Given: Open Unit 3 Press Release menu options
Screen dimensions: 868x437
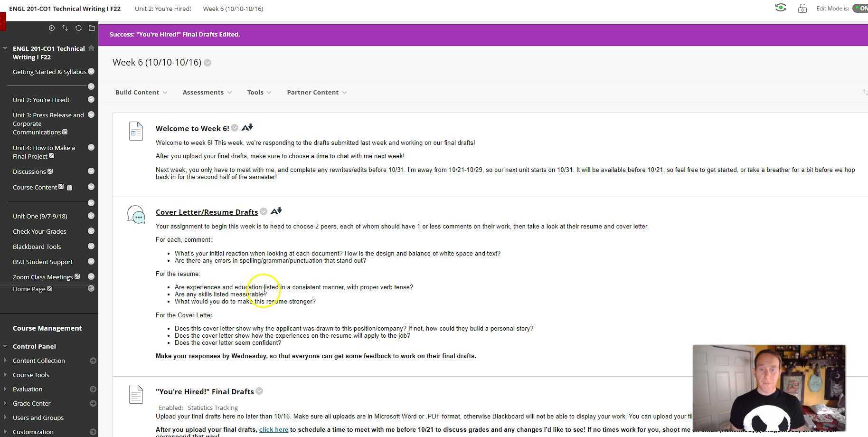Looking at the screenshot, I should pyautogui.click(x=91, y=114).
